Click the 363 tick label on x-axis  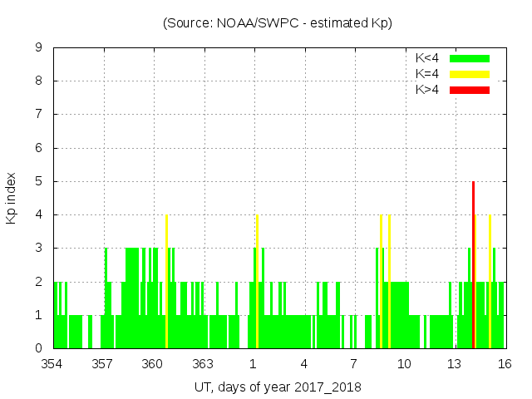coord(203,364)
